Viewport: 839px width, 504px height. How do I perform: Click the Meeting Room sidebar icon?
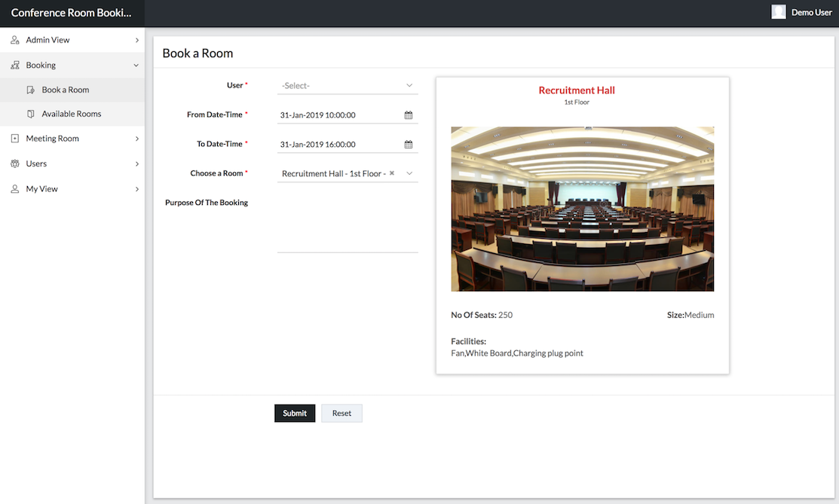(15, 139)
